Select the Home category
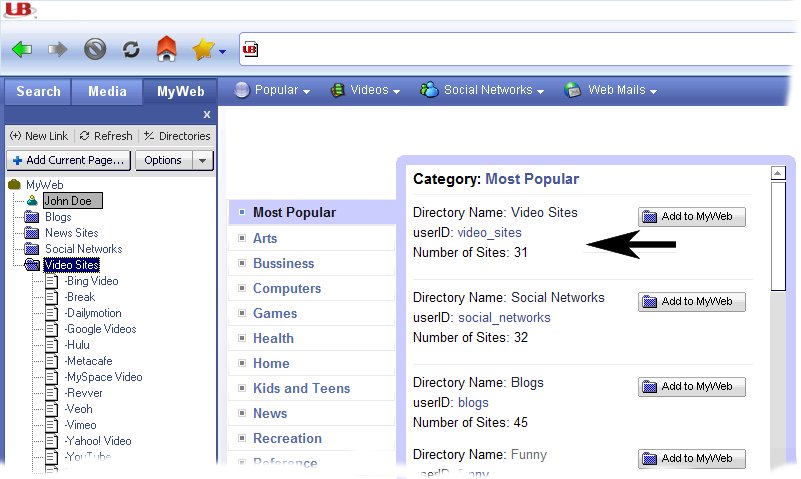 click(x=312, y=364)
